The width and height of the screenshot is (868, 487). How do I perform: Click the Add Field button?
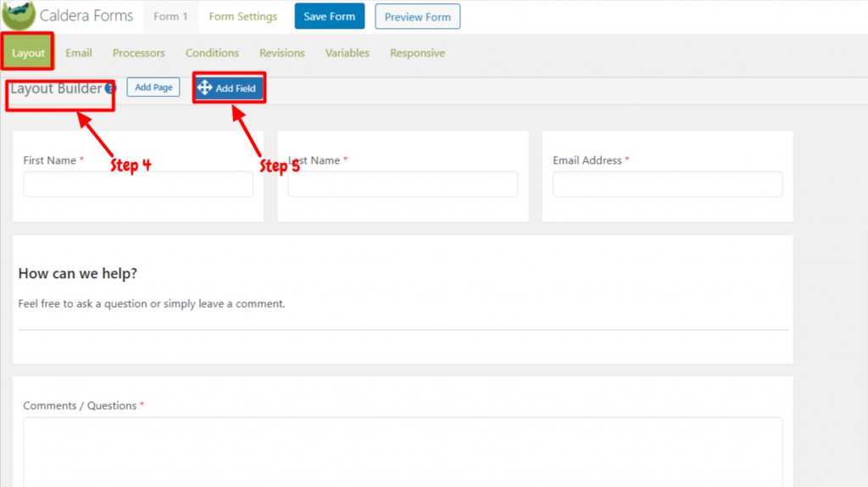point(229,87)
